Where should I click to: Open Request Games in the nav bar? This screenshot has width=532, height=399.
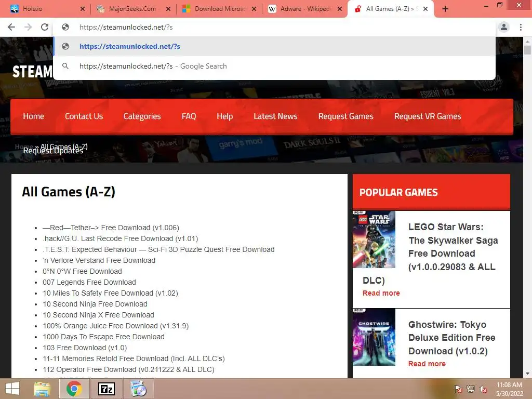point(345,116)
